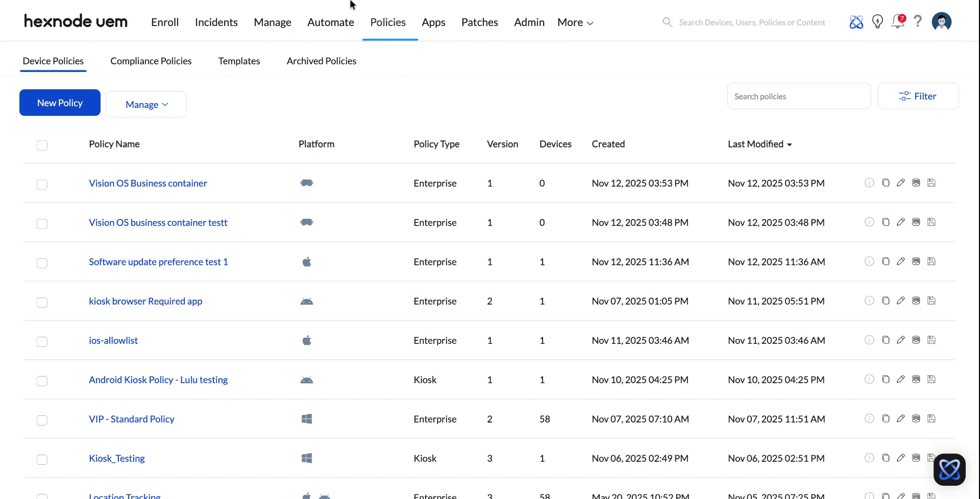Open the edit pencil for Vision OS Business container

(x=901, y=183)
